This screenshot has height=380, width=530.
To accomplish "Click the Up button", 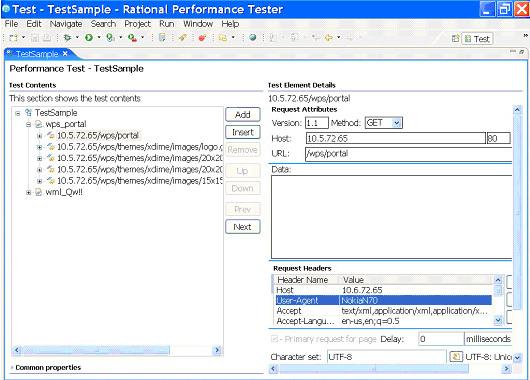I will click(x=243, y=171).
